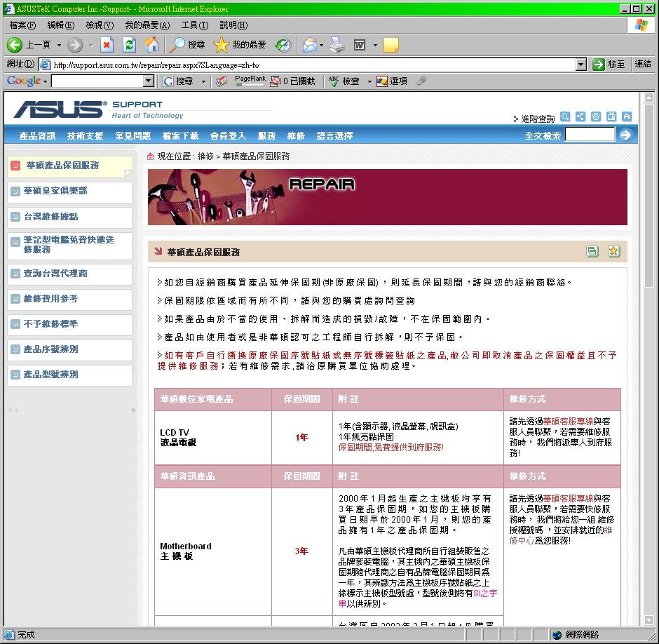Expand the address bar URL dropdown
Screen dimensions: 659x644
point(580,65)
